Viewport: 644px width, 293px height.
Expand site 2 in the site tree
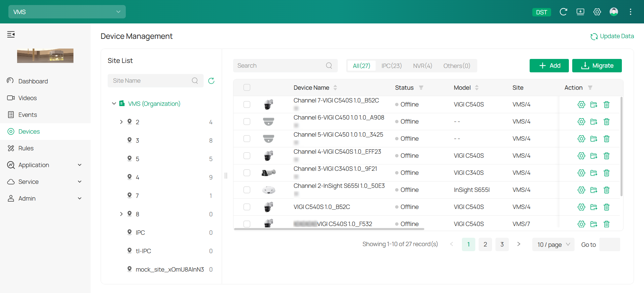(x=121, y=122)
